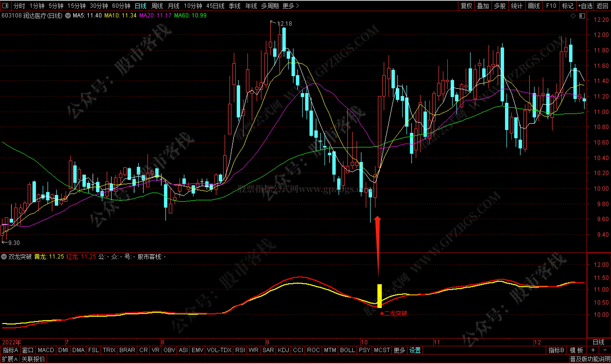Open F10 company info
The width and height of the screenshot is (611, 364).
pyautogui.click(x=551, y=6)
